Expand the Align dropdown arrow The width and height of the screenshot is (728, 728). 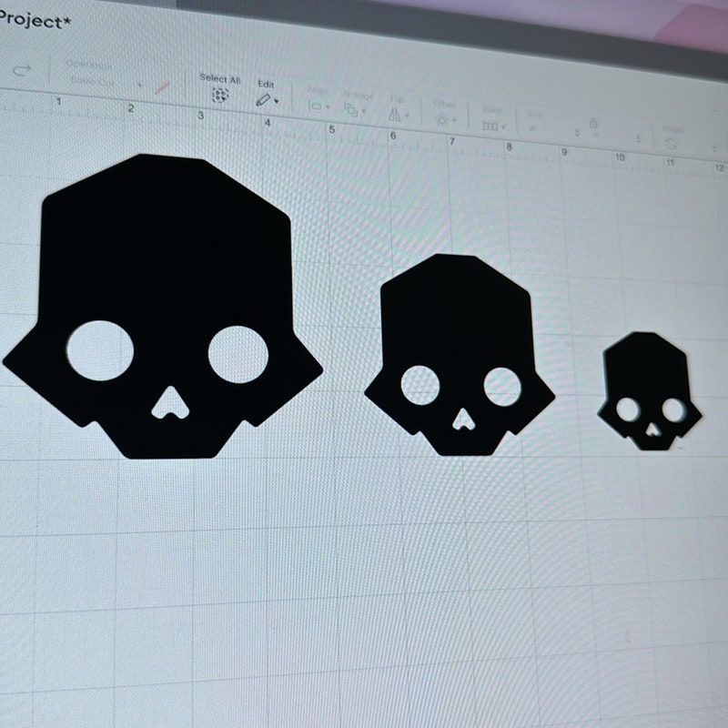(327, 107)
